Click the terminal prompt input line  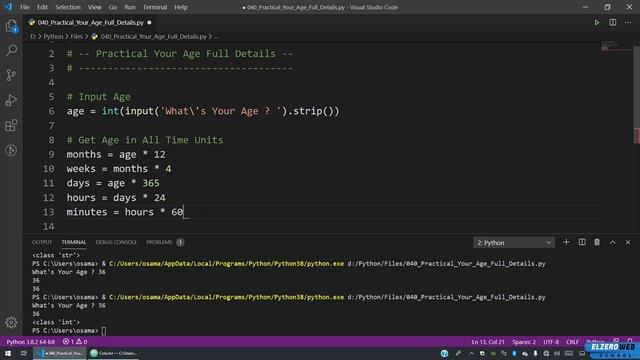click(x=69, y=331)
